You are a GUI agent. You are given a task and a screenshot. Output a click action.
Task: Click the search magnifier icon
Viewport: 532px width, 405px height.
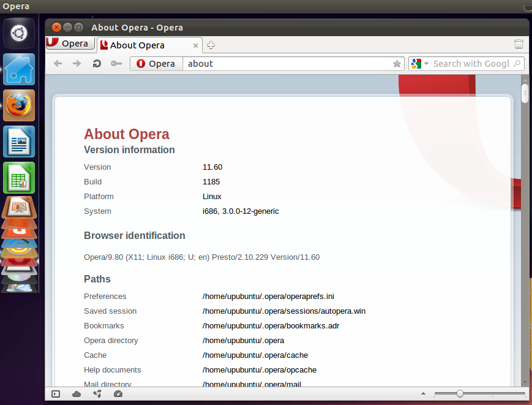click(x=517, y=63)
